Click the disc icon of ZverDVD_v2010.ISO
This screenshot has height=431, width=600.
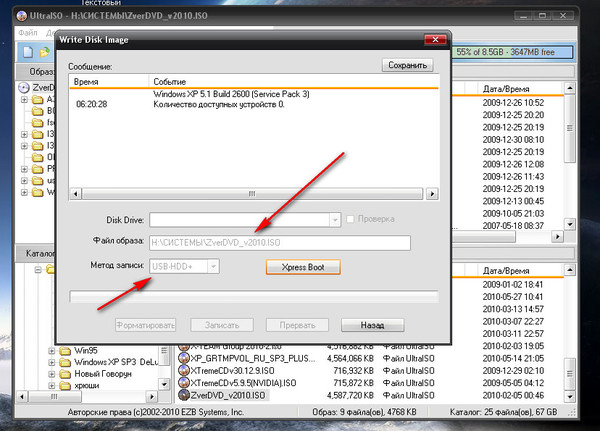pyautogui.click(x=184, y=395)
